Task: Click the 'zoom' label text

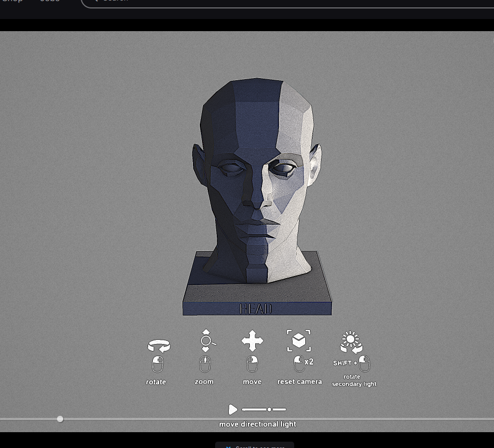Action: pos(204,382)
